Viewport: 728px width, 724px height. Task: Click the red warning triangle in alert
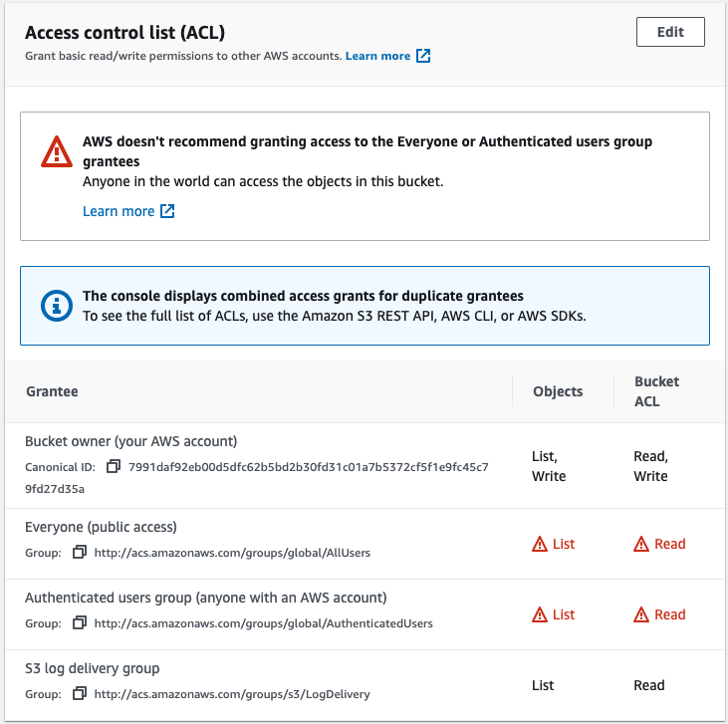click(57, 151)
